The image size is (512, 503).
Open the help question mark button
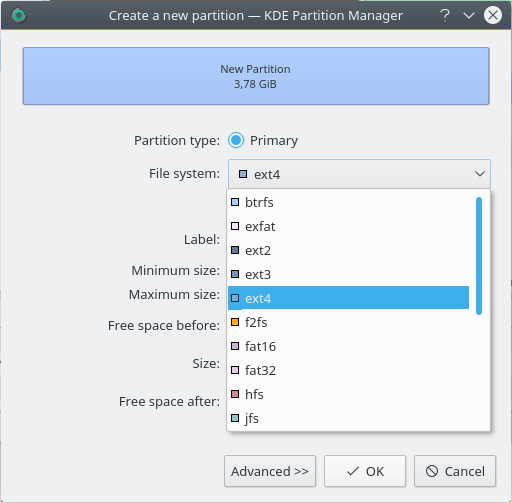tap(445, 15)
